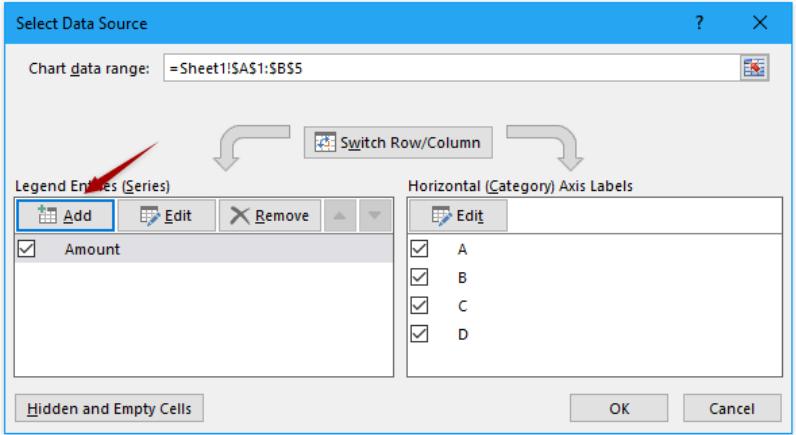The width and height of the screenshot is (796, 435).
Task: Toggle the checkbox for category B
Action: (x=419, y=277)
